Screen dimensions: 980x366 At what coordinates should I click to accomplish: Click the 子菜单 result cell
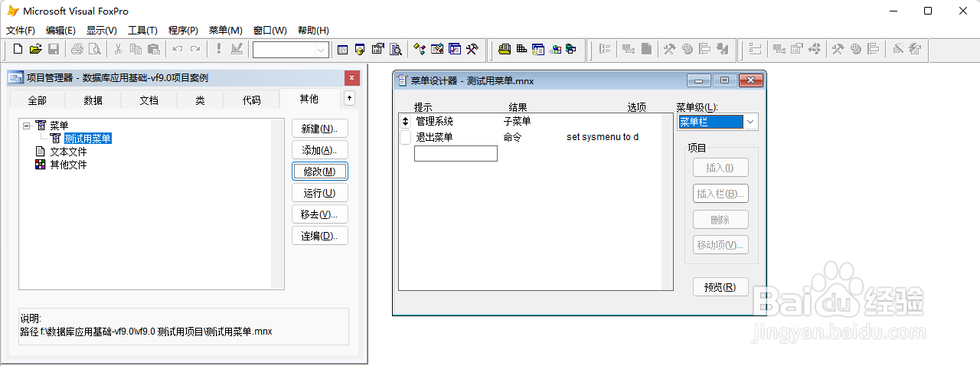click(x=517, y=122)
